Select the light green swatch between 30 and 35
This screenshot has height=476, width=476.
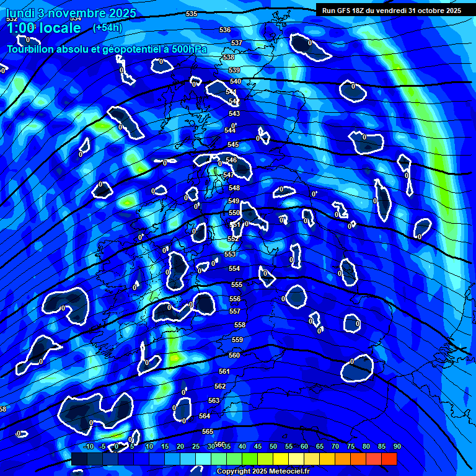219,459
